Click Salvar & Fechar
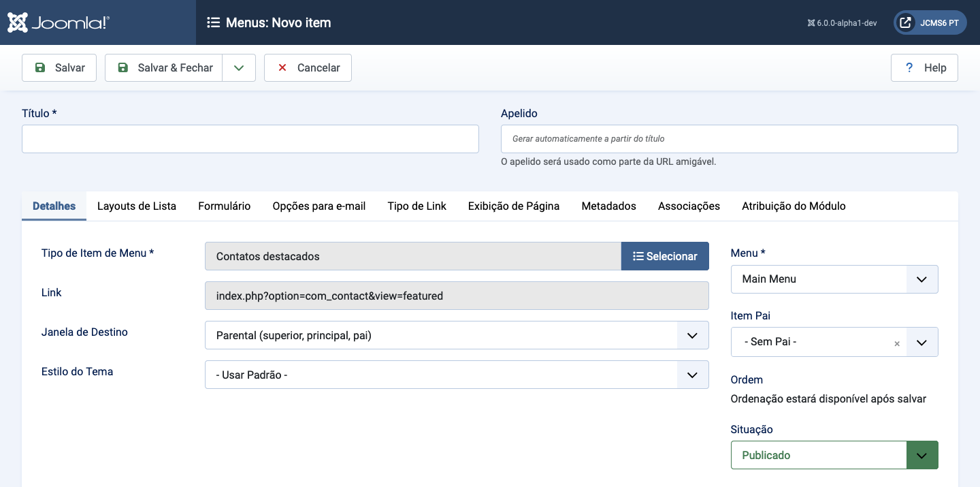Viewport: 980px width, 487px height. 164,68
